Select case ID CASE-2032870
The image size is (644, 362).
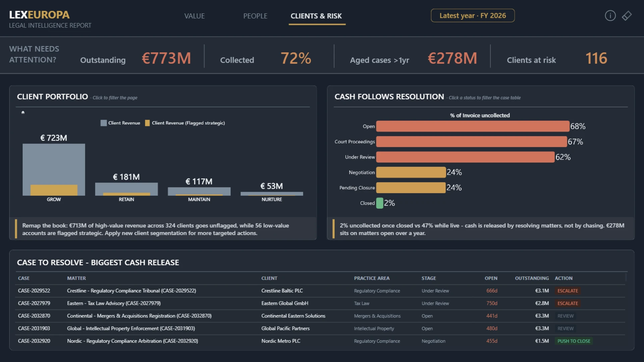[34, 316]
